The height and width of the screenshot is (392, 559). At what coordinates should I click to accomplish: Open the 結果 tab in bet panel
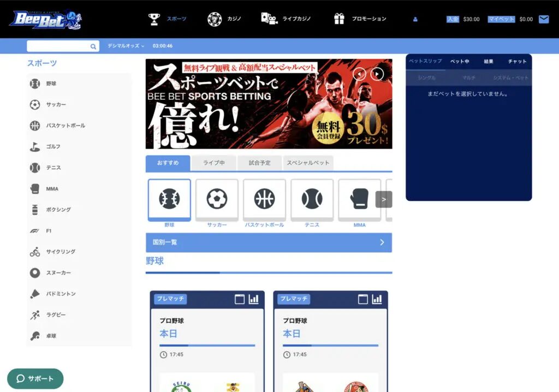coord(489,61)
